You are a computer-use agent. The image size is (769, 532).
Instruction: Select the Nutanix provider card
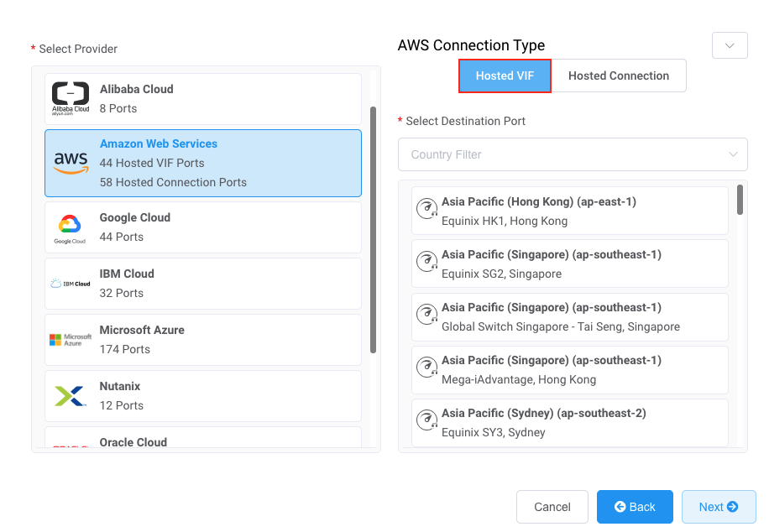203,396
